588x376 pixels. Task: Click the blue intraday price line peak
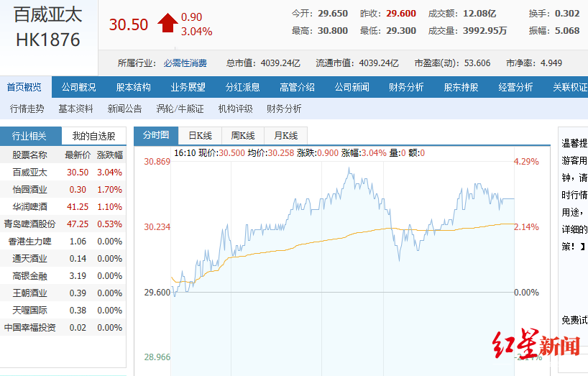pos(349,169)
